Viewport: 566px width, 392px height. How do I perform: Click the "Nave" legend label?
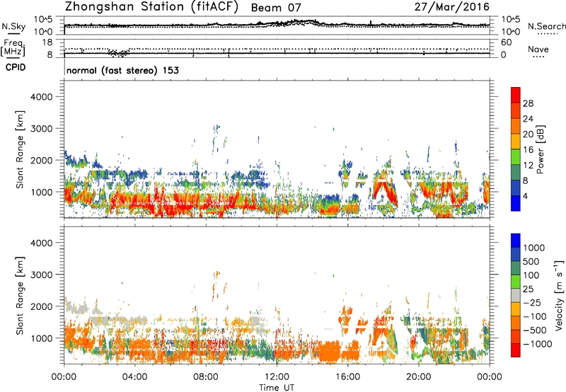coord(538,49)
